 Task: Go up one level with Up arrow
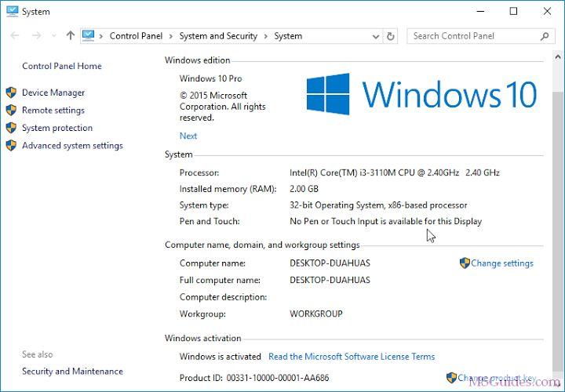(71, 35)
